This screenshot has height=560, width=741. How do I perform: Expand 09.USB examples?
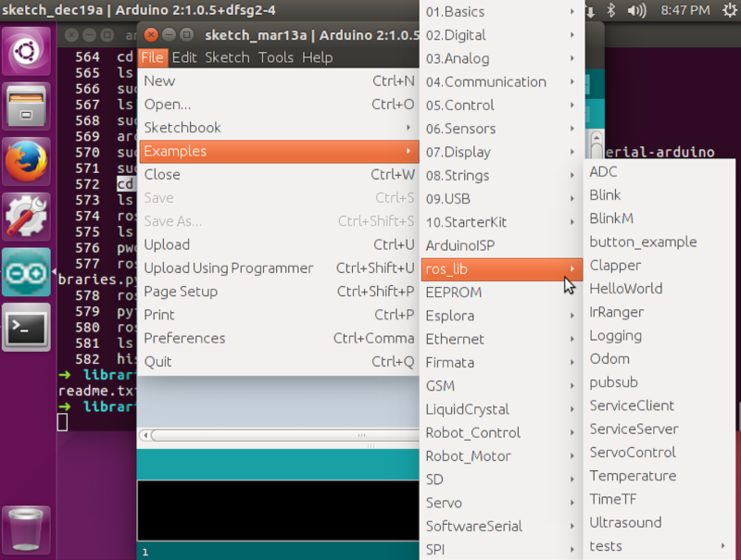(501, 199)
